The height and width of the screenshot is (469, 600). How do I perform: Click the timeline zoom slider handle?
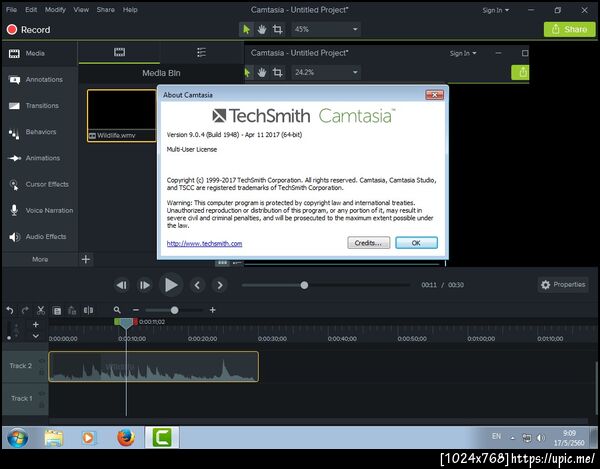(x=174, y=310)
